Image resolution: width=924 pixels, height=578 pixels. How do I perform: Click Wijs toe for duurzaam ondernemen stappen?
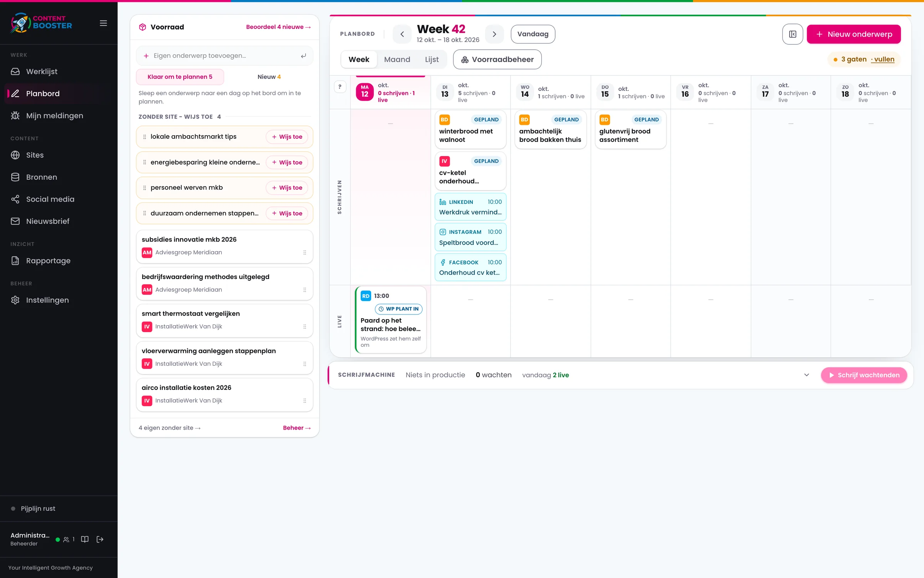(287, 213)
